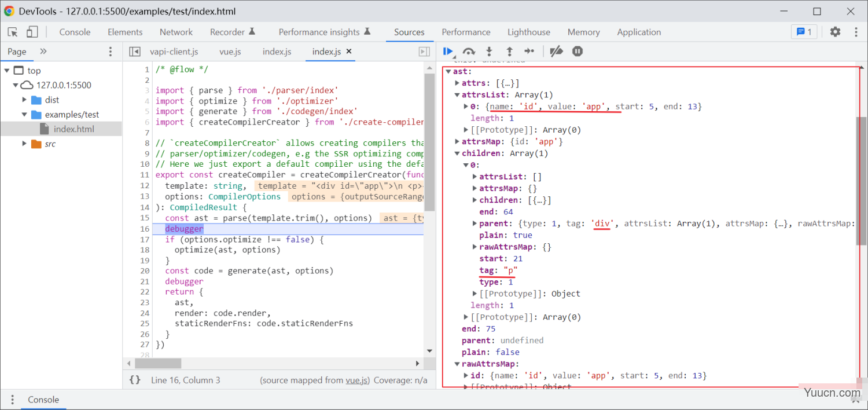This screenshot has height=410, width=868.
Task: Open the issues counter badge showing 1
Action: click(804, 32)
